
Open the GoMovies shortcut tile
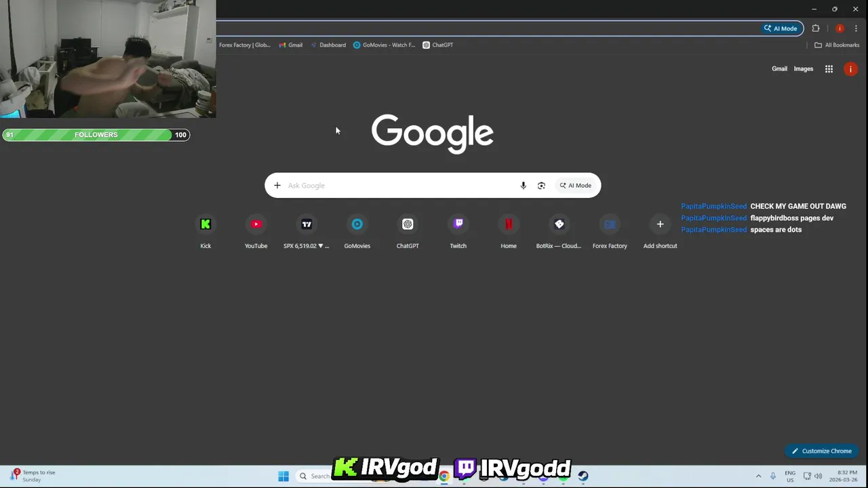pyautogui.click(x=357, y=232)
